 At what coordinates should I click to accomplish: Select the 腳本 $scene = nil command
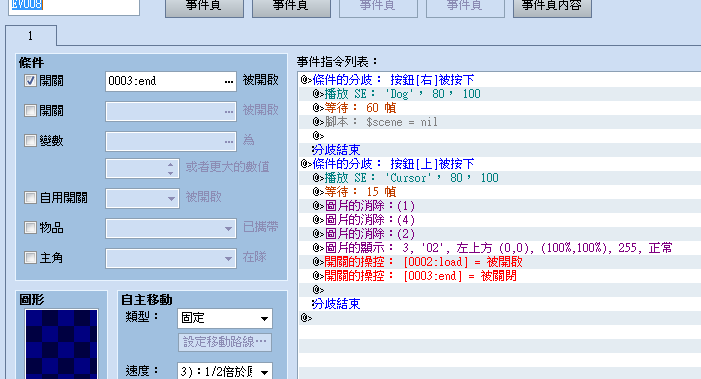500,122
